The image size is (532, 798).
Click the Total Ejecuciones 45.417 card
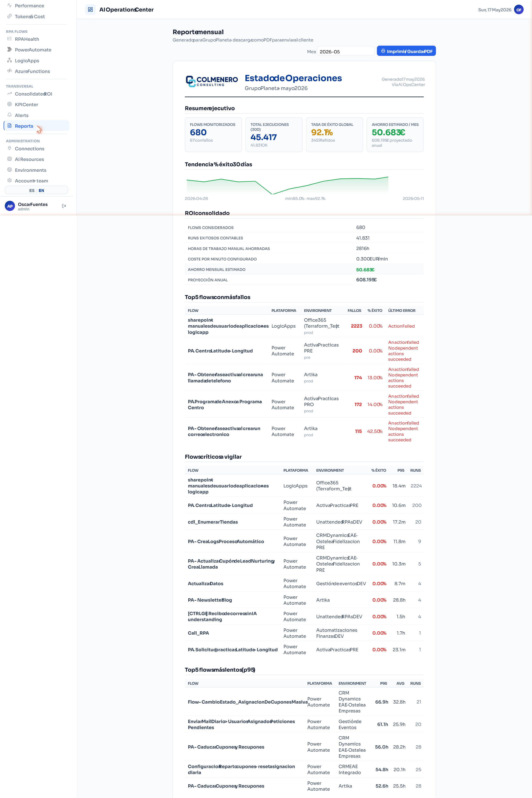coord(274,134)
